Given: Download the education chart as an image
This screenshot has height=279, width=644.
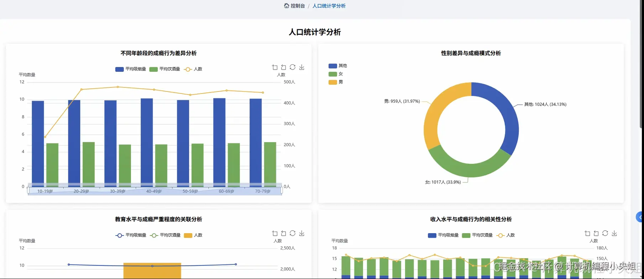Looking at the screenshot, I should pyautogui.click(x=302, y=233).
